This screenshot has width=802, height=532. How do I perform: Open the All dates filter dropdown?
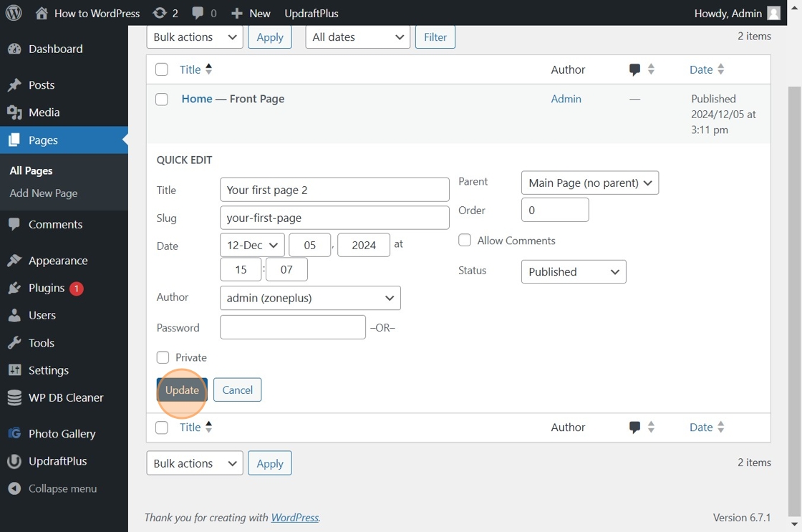pyautogui.click(x=357, y=37)
